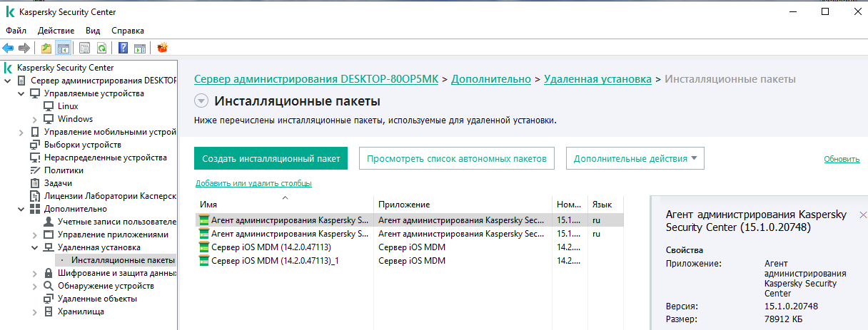Open the Файл menu
Image resolution: width=868 pixels, height=330 pixels.
pos(16,31)
